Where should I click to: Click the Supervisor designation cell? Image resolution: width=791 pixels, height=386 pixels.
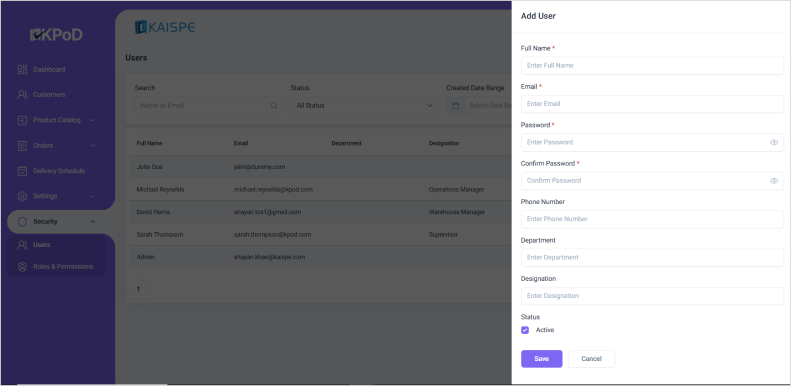pos(442,235)
